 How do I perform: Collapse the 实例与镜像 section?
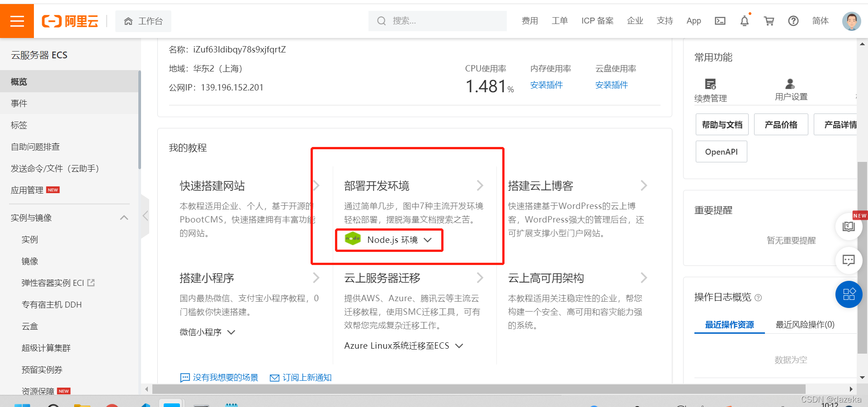(124, 218)
